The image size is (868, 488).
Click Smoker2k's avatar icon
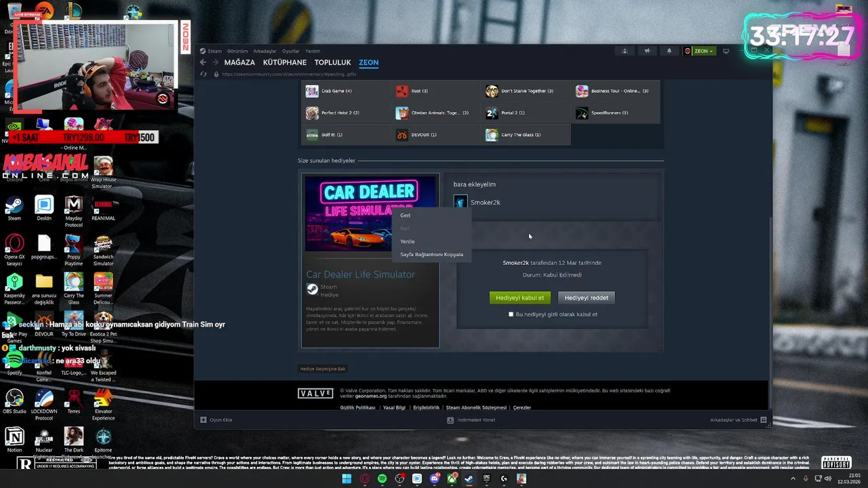click(x=460, y=202)
